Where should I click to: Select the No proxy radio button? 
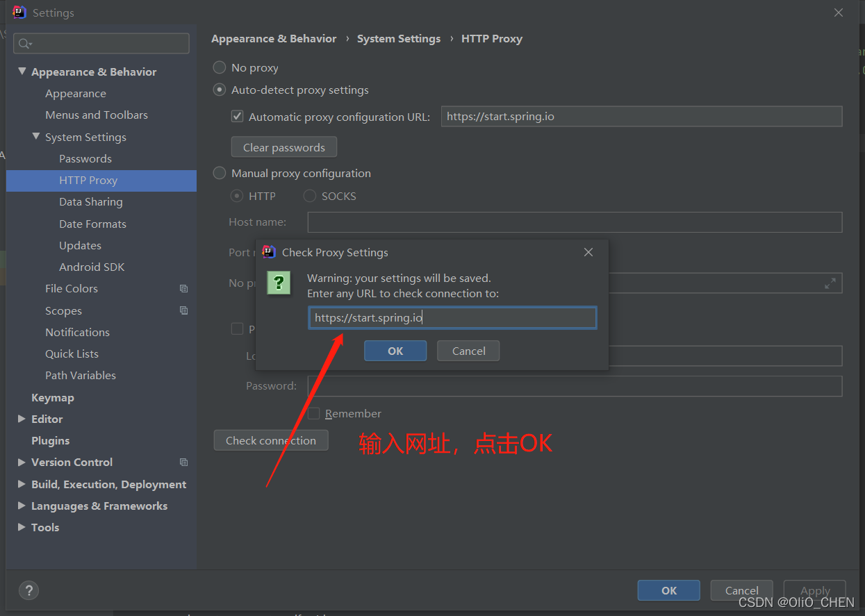click(x=219, y=67)
